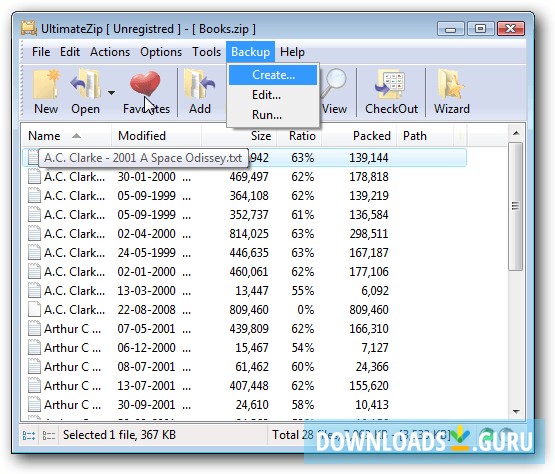Viewport: 555px width, 474px height.
Task: Click the UltimateZip title bar app icon
Action: click(29, 29)
